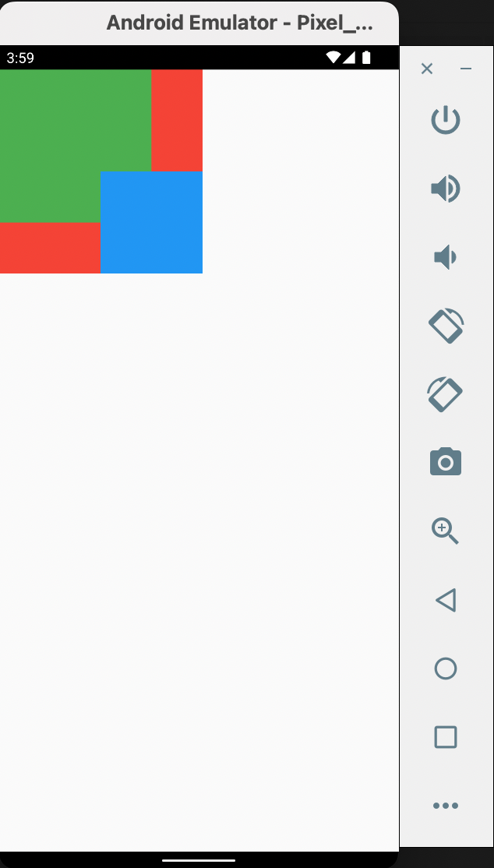This screenshot has width=494, height=868.
Task: Take a screenshot with the camera icon
Action: point(445,462)
